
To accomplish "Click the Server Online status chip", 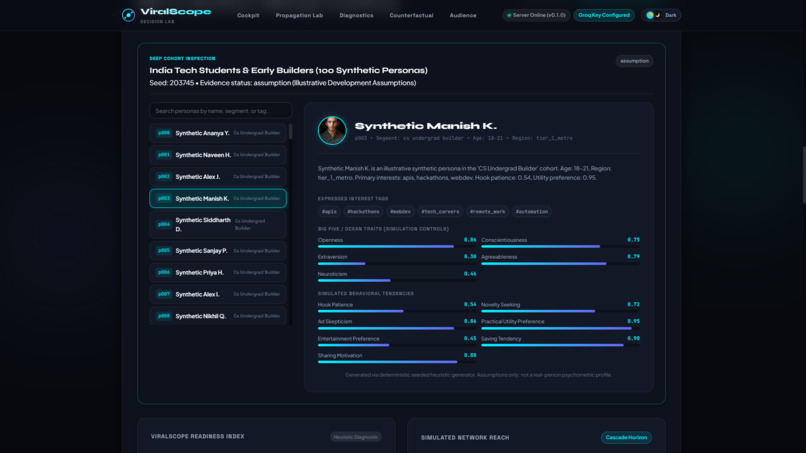I will [536, 15].
